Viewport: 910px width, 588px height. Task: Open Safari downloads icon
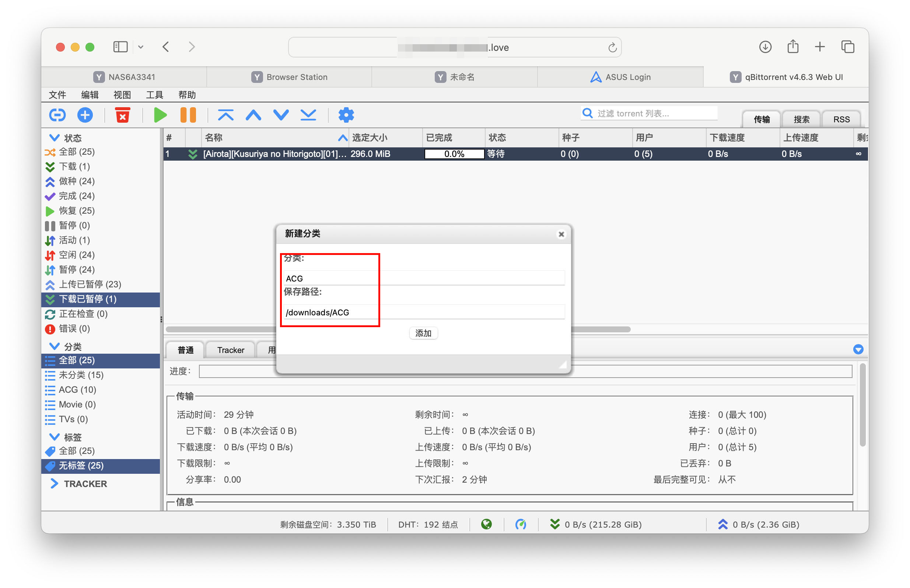point(765,47)
